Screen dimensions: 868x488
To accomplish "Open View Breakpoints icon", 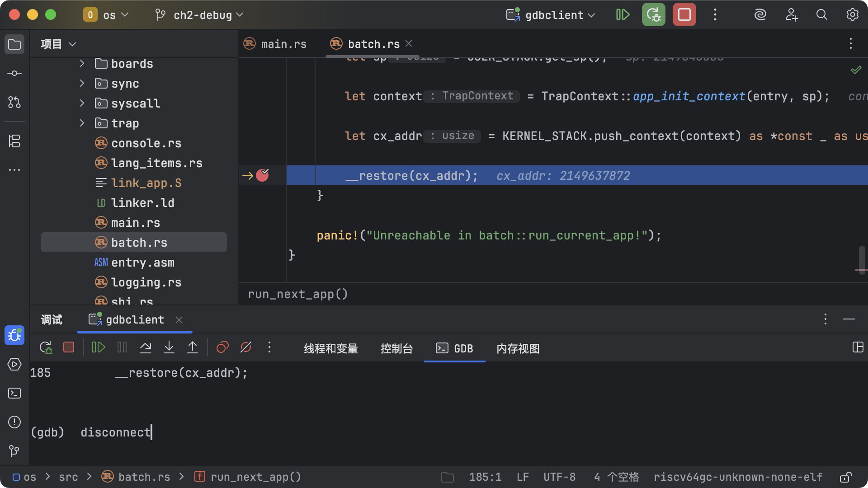I will [x=222, y=347].
